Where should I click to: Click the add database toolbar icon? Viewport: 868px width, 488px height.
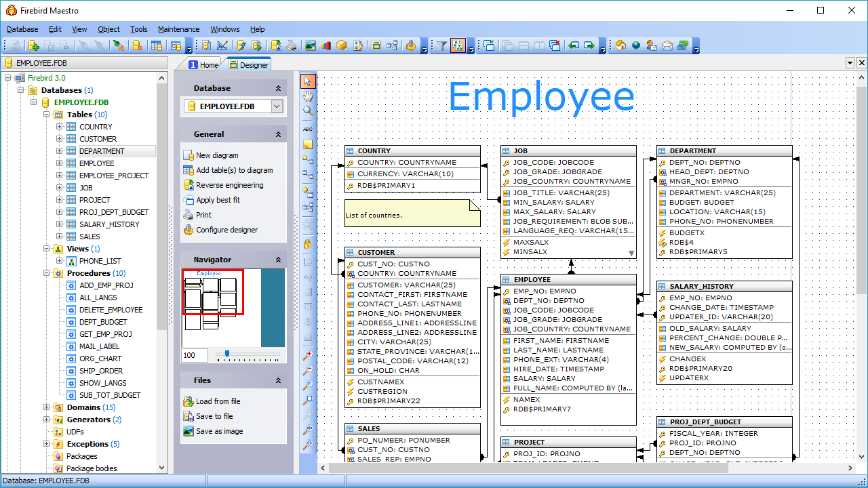(33, 45)
